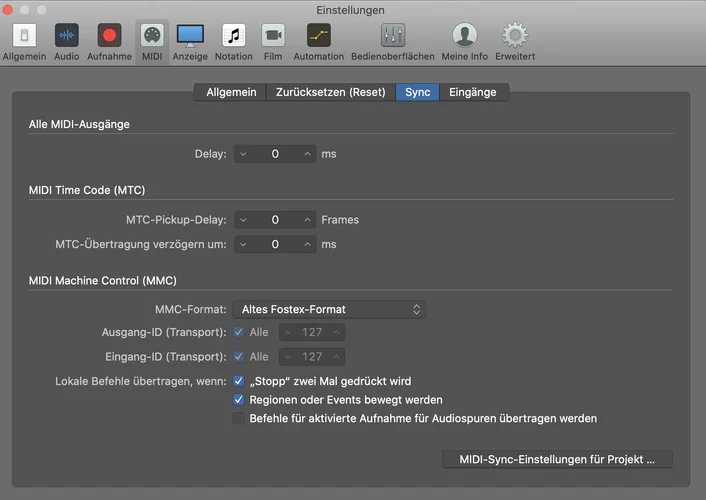
Task: Increase the MTC-Pickup-Delay frames value
Action: pos(307,220)
